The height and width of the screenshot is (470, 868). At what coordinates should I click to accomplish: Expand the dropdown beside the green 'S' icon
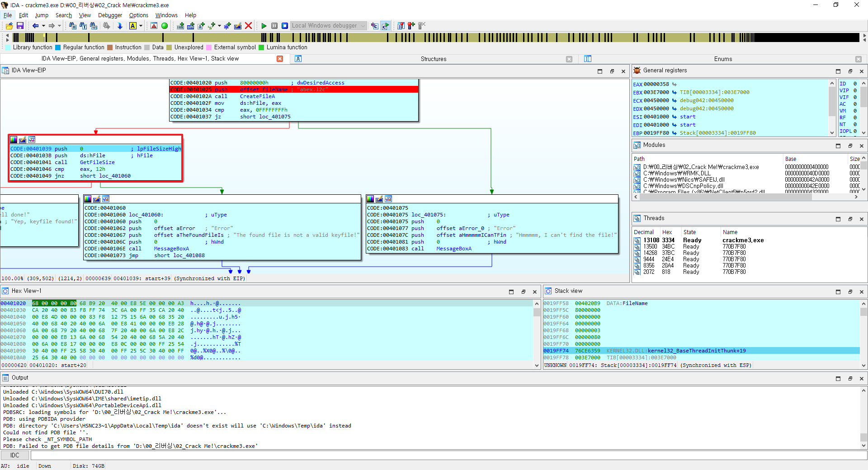[x=219, y=26]
